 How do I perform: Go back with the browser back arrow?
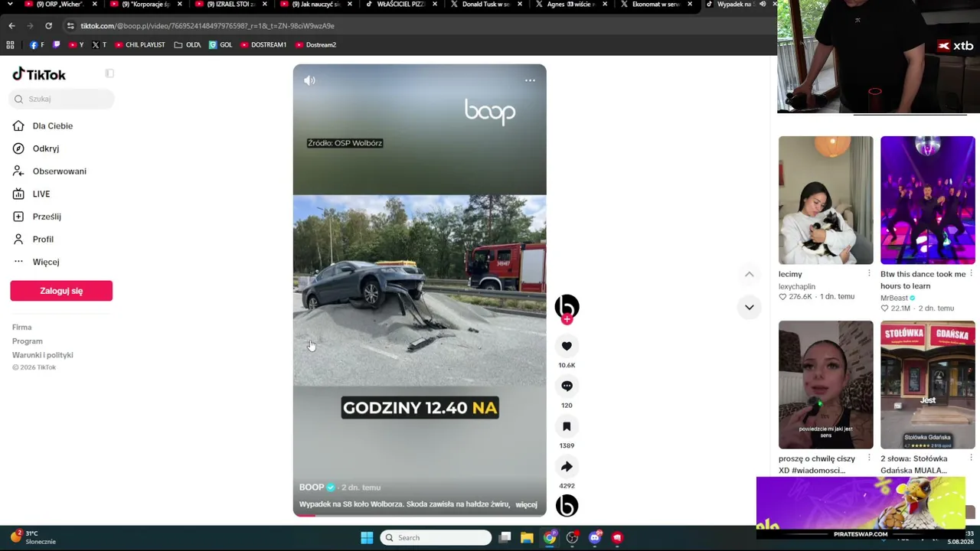click(x=11, y=26)
